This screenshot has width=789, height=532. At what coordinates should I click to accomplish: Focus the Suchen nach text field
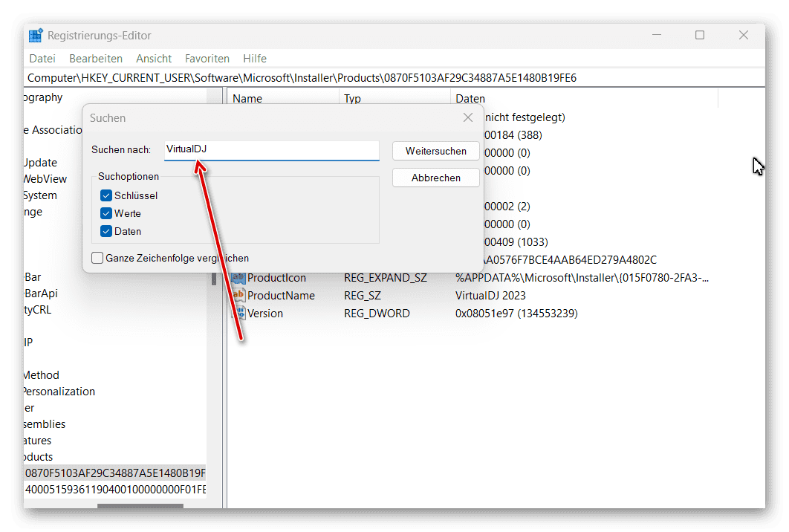pos(272,150)
